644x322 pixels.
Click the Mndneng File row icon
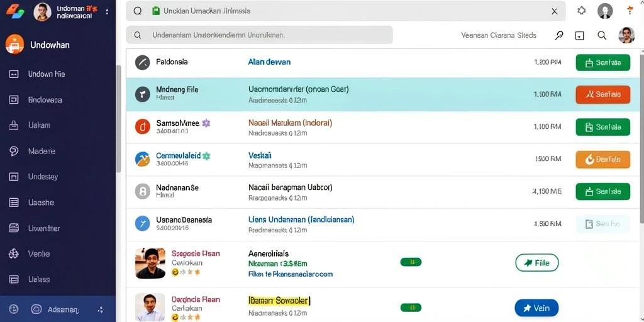pyautogui.click(x=143, y=94)
